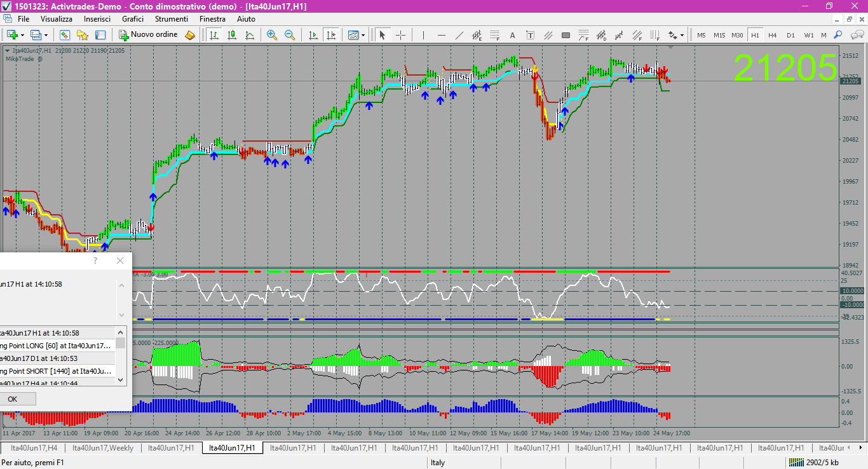Screen dimensions: 868x469
Task: Switch to candlestick chart display
Action: point(232,35)
